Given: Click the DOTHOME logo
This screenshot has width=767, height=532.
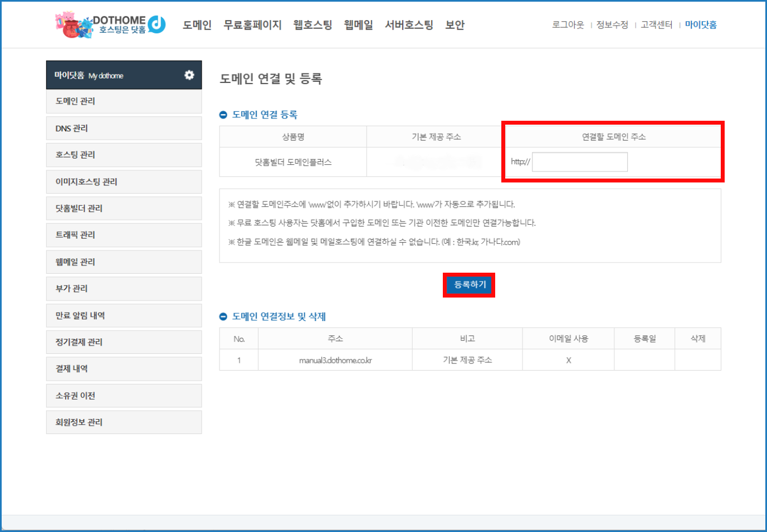Looking at the screenshot, I should (x=111, y=24).
